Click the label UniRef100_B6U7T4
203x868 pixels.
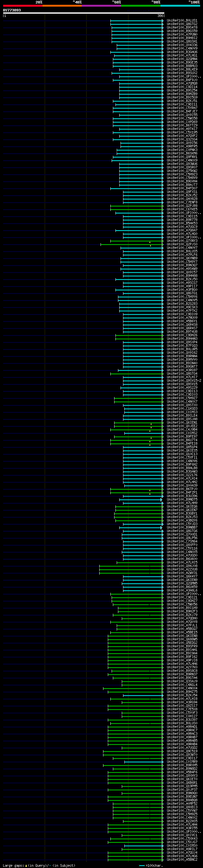(x=182, y=440)
